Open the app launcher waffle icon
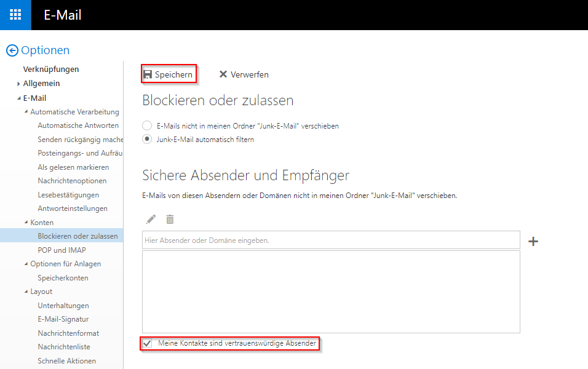Viewport: 588px width, 369px height. tap(15, 15)
